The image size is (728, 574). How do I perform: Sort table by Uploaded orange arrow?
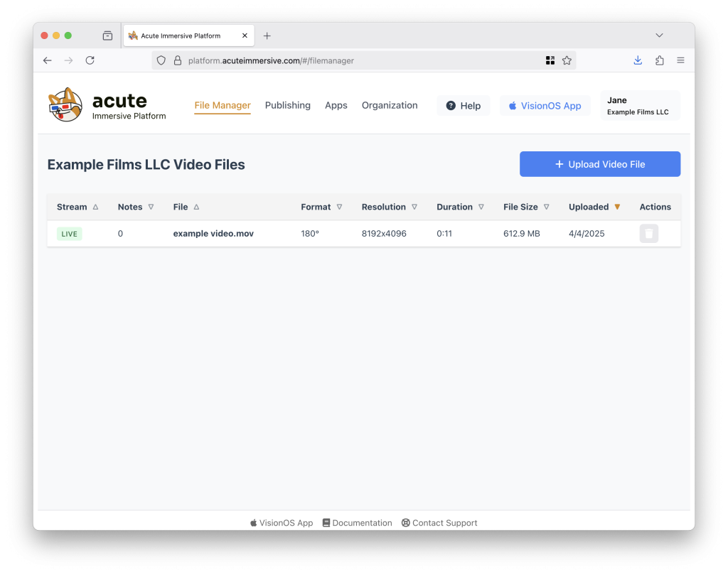click(617, 207)
